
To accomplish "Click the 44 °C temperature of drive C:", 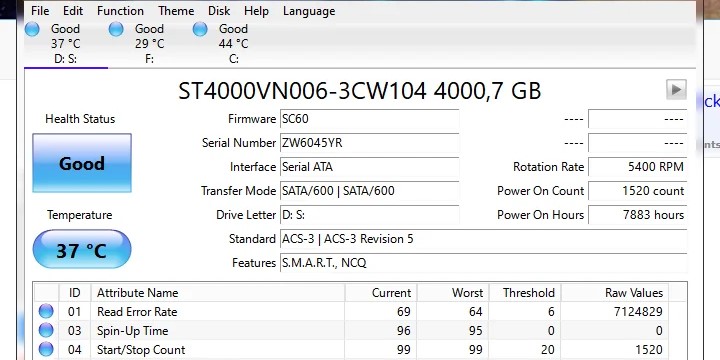I will point(233,44).
